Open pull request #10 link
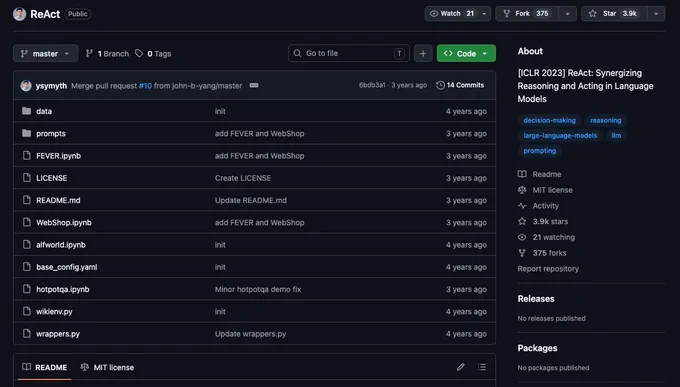Viewport: 680px width, 387px height. 145,85
